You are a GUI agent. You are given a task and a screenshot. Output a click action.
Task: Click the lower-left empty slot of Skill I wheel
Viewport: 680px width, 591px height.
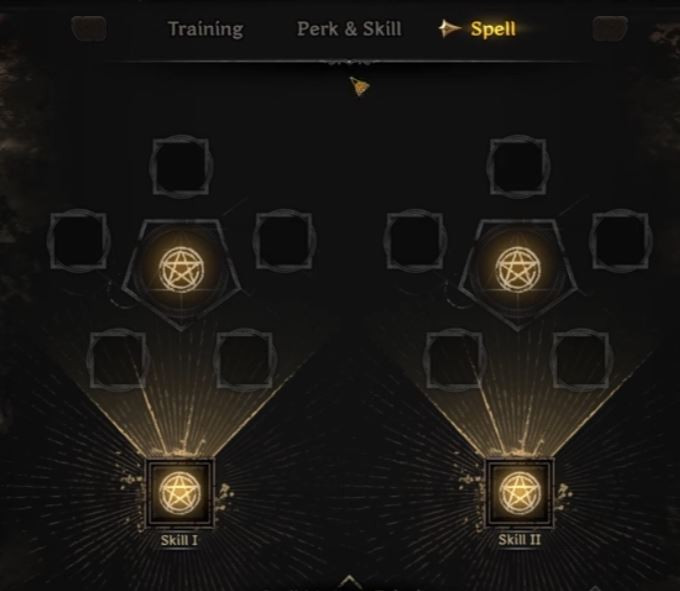(x=118, y=360)
